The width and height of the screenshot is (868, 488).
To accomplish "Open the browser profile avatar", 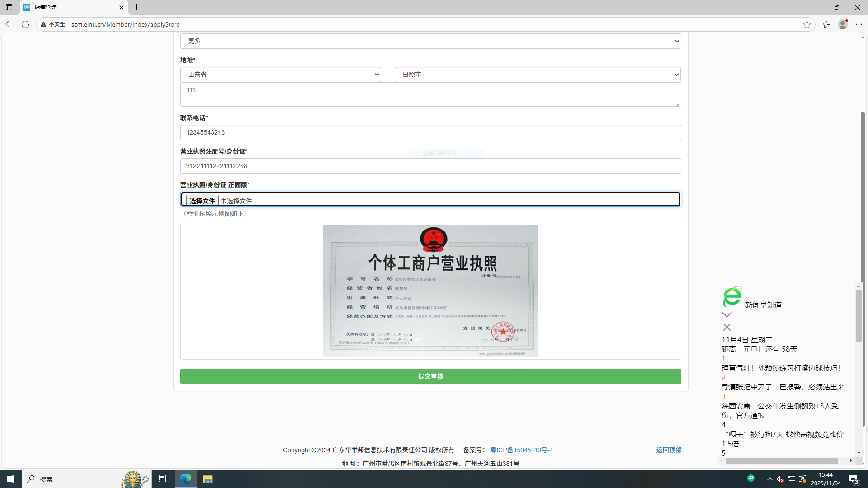I will click(x=843, y=24).
